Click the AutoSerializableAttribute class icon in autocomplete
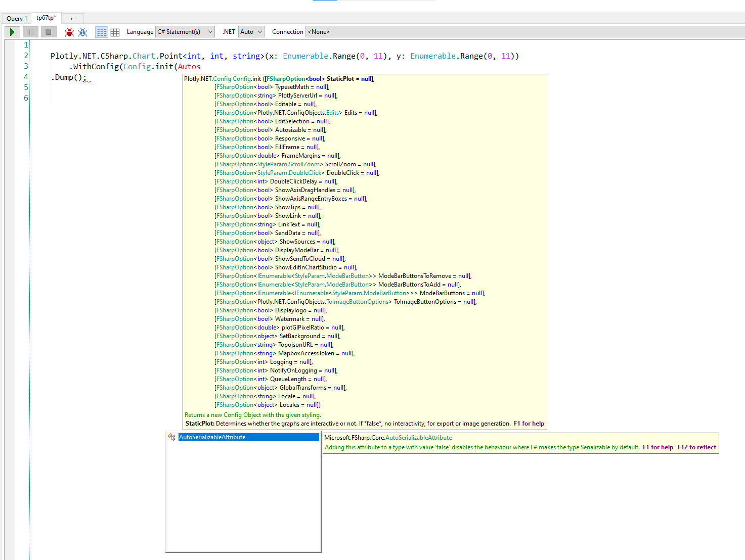Screen dimensions: 745x560 [x=172, y=437]
